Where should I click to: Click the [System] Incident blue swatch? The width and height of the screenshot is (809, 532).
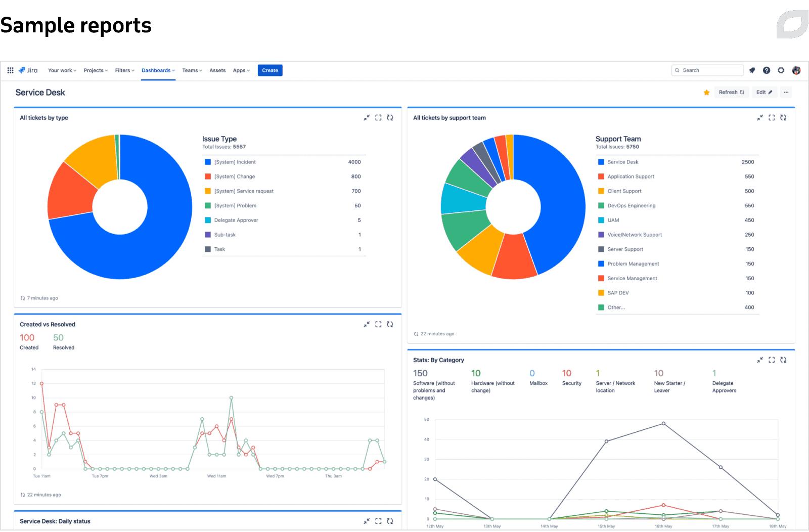(x=207, y=162)
